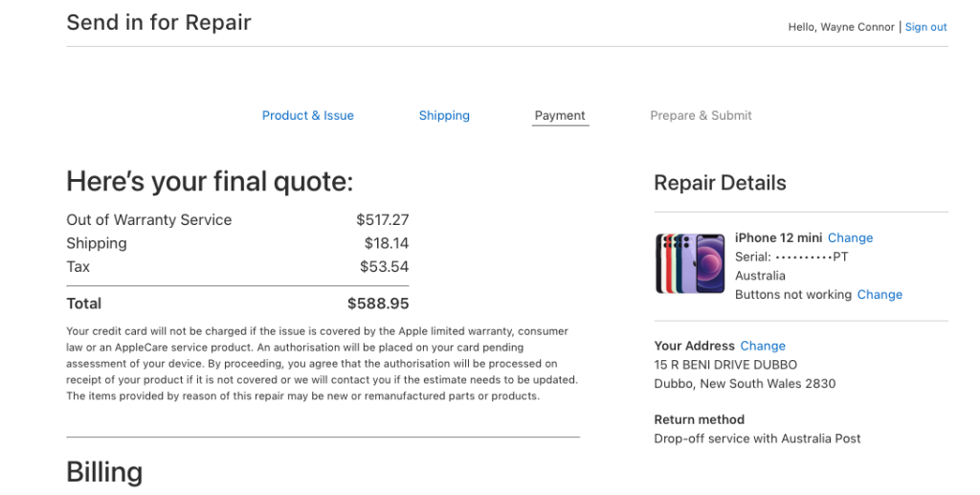This screenshot has height=495, width=980.
Task: Sign out of Wayne Connor's account
Action: coord(925,27)
